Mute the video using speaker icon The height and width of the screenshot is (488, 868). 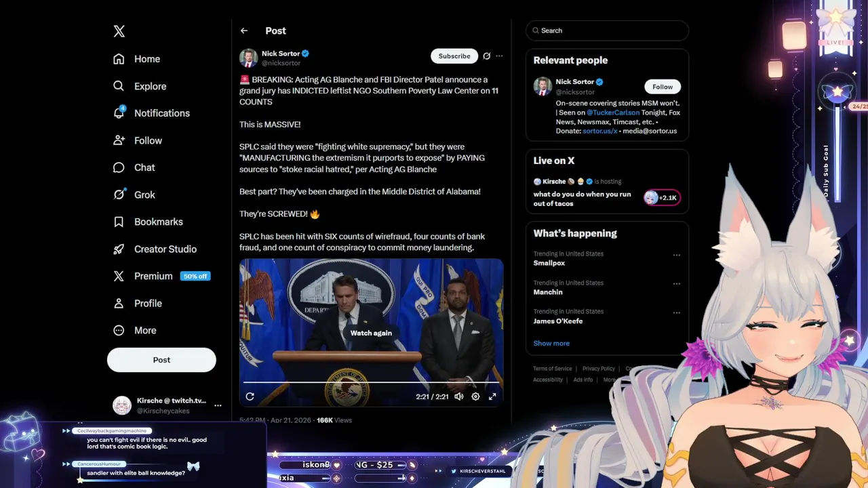459,396
